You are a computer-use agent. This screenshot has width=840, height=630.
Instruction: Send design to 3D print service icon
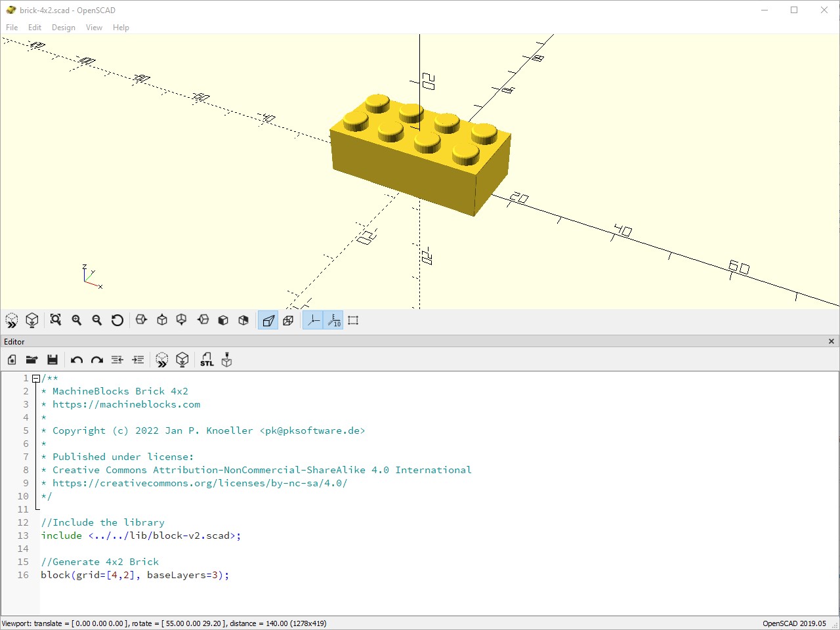[x=226, y=360]
